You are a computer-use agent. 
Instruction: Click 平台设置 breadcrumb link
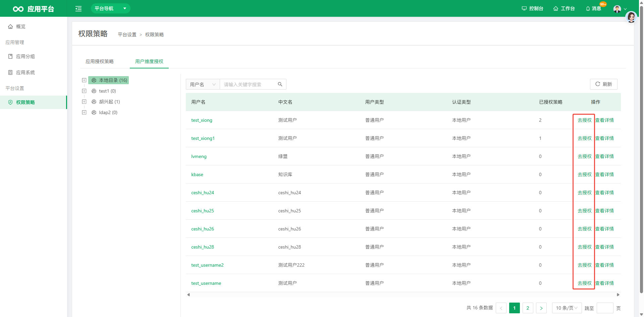tap(127, 35)
